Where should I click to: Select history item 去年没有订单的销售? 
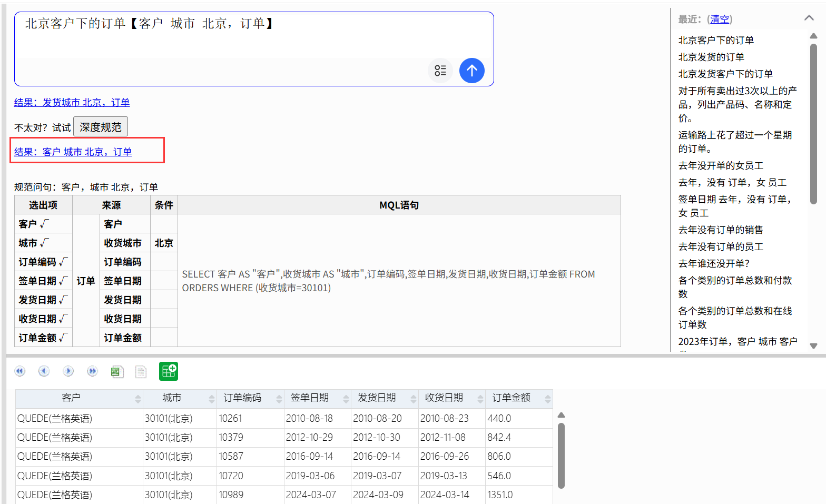click(721, 230)
